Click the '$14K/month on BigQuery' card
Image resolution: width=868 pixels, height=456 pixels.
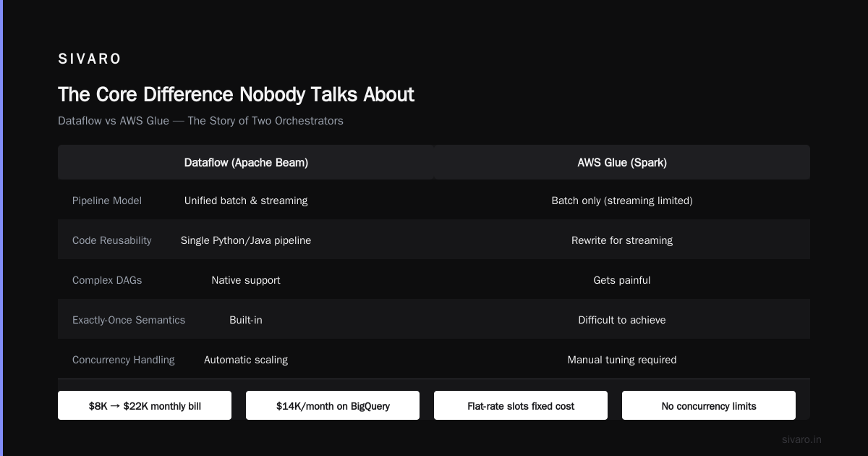pyautogui.click(x=333, y=405)
